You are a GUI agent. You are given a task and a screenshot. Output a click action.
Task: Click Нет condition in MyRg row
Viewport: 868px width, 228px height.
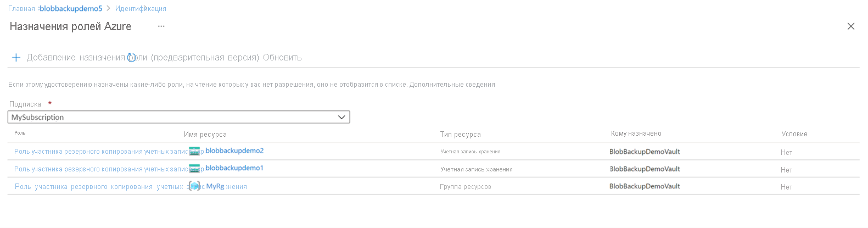pos(786,187)
